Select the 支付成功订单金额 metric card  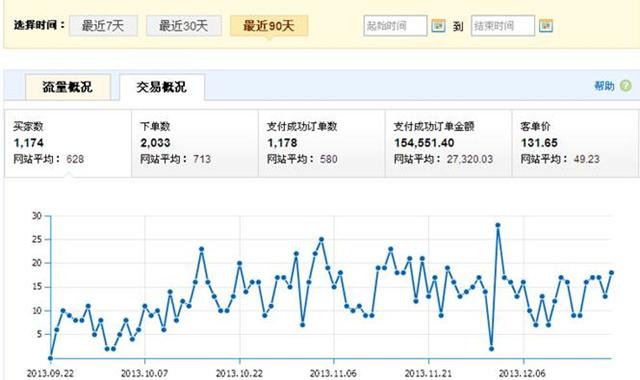pos(449,143)
